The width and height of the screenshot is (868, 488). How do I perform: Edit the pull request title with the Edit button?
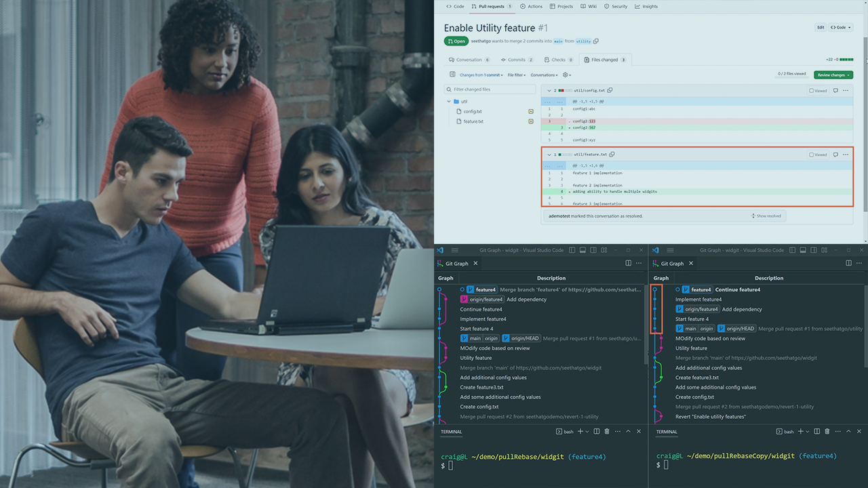(820, 27)
